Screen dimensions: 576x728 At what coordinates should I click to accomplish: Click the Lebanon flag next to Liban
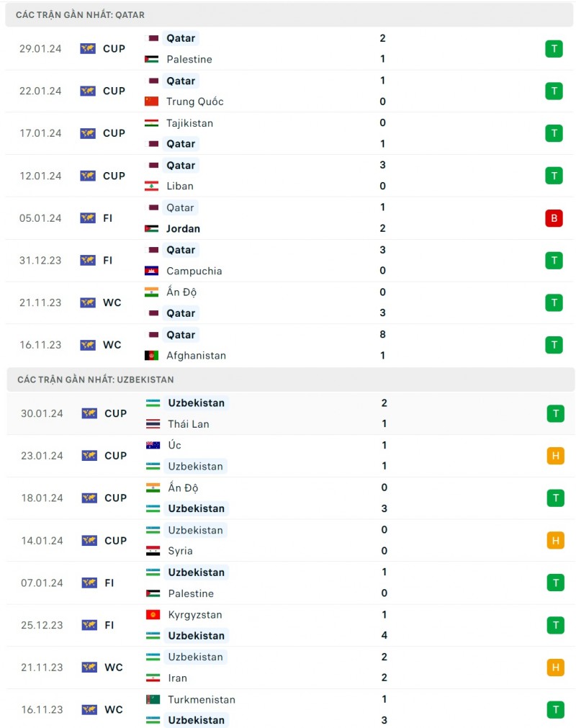pyautogui.click(x=151, y=186)
